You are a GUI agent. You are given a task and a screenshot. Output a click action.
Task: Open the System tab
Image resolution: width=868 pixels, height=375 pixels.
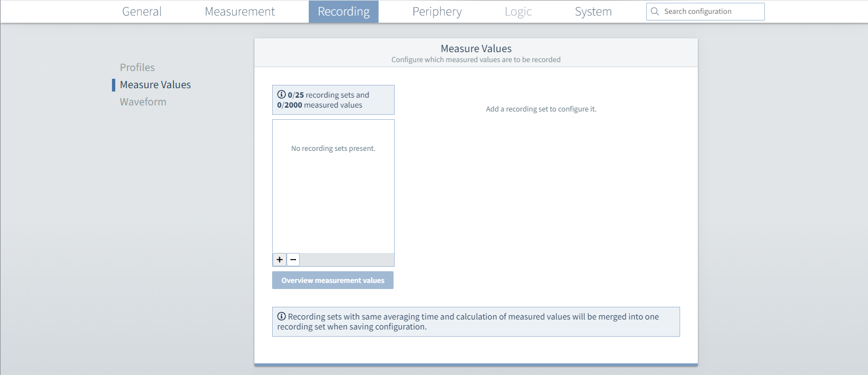pos(593,12)
